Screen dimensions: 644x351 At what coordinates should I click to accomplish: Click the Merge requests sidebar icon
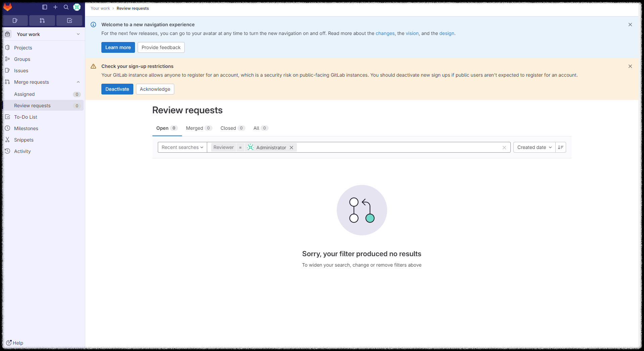pyautogui.click(x=7, y=82)
